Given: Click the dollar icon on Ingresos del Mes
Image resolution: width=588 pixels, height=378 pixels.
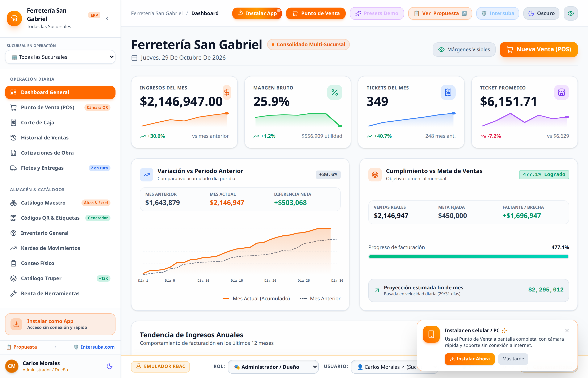Looking at the screenshot, I should [x=227, y=93].
